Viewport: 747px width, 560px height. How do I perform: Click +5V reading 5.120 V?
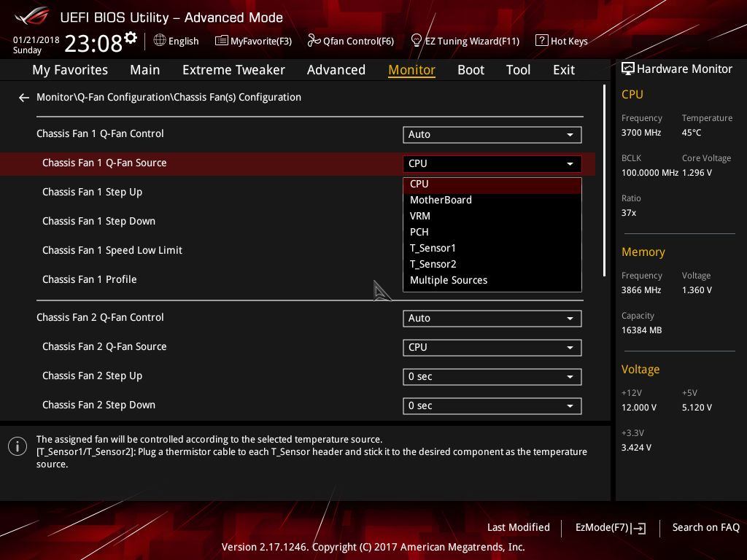[x=697, y=408]
